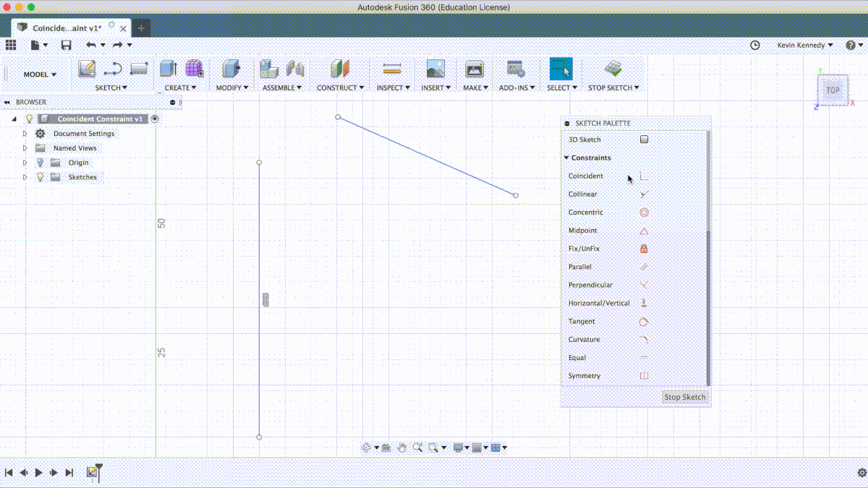Click the Collinear constraint icon
The width and height of the screenshot is (868, 488).
(644, 194)
